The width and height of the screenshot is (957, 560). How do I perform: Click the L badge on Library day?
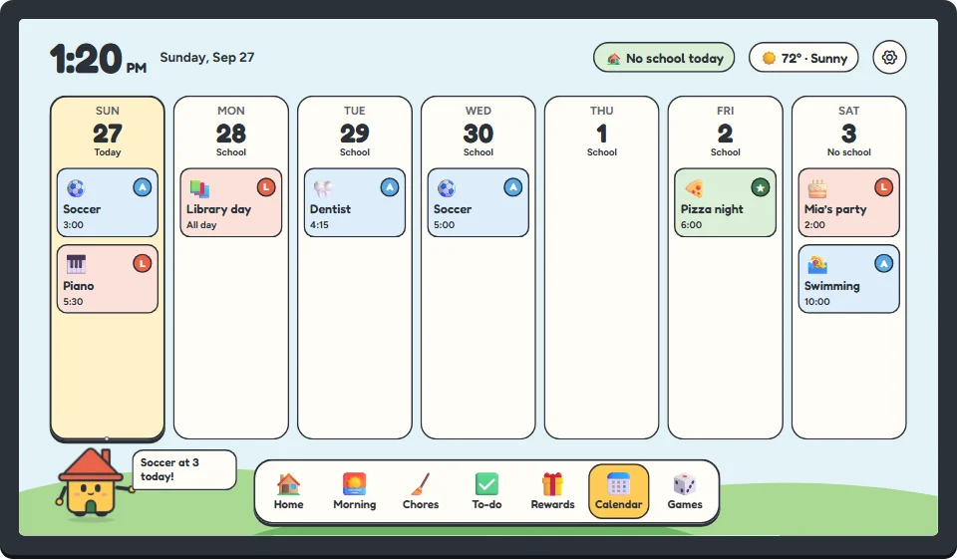pos(265,187)
